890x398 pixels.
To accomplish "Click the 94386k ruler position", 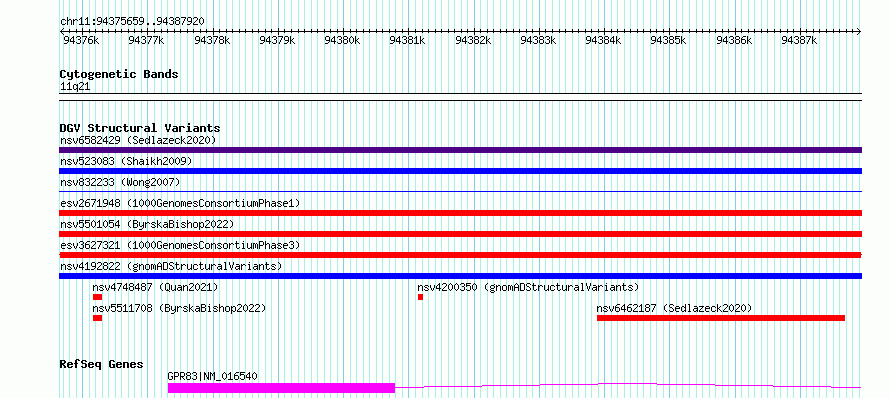I will (734, 40).
